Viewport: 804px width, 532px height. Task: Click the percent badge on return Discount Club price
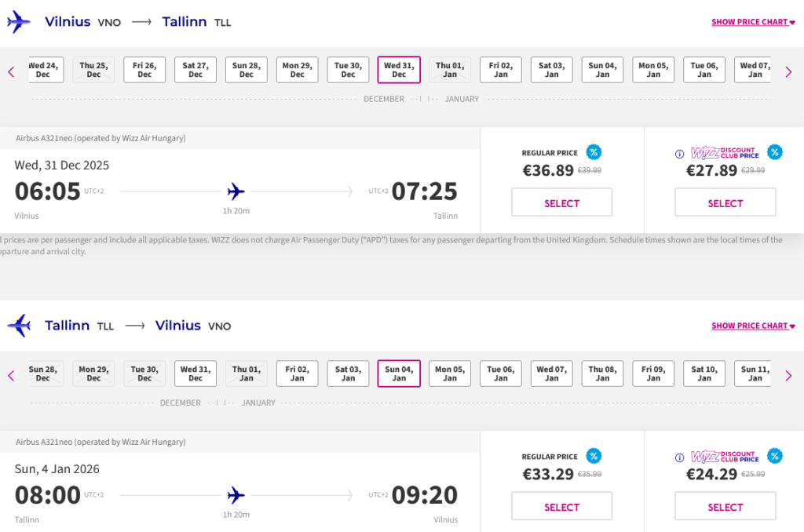click(775, 456)
